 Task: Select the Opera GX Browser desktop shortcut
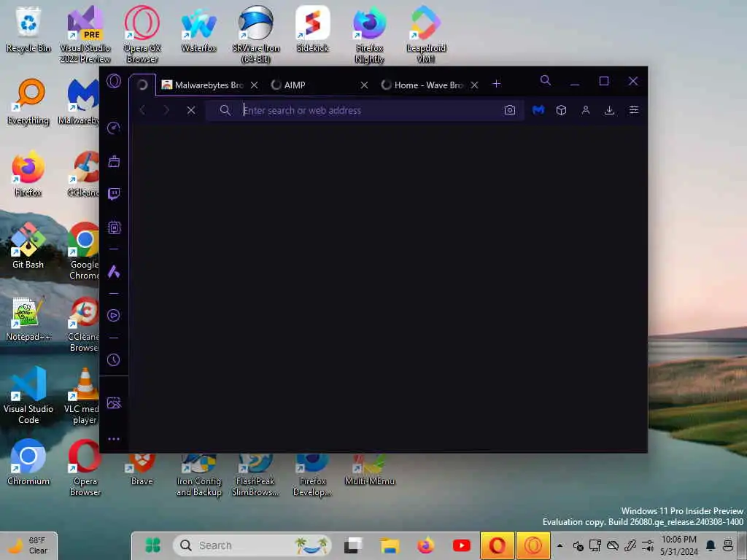pos(142,34)
